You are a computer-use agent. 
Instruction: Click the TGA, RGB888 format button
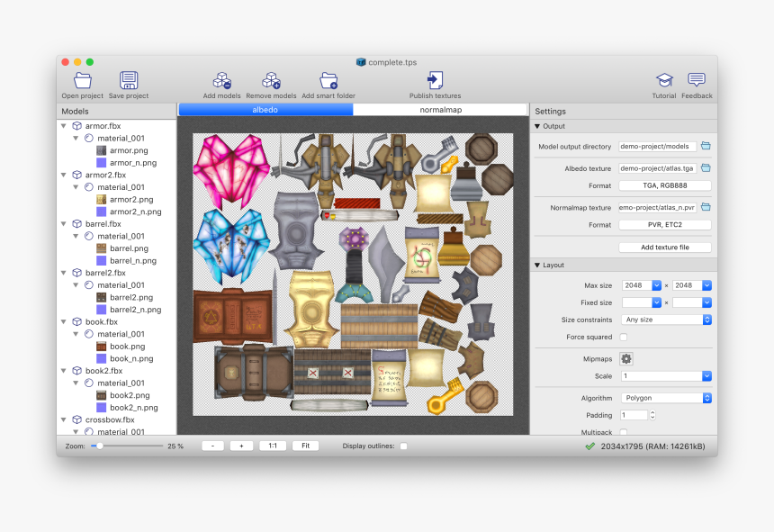tap(665, 185)
